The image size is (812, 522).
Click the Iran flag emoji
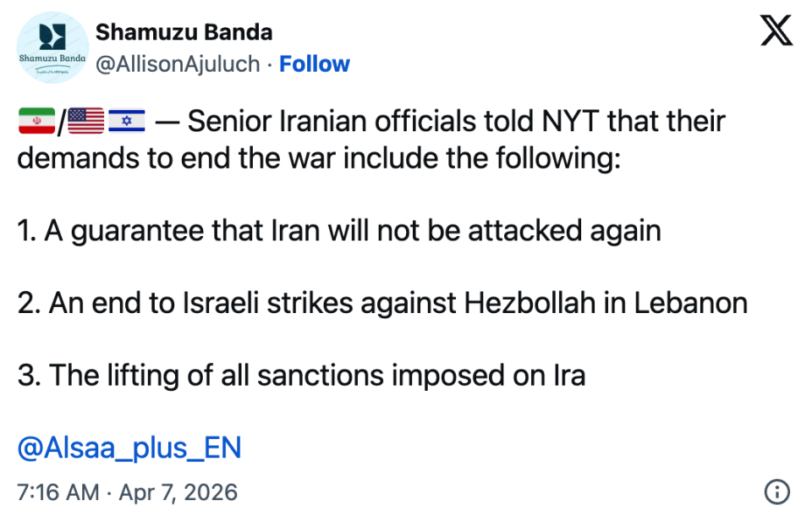pos(36,122)
